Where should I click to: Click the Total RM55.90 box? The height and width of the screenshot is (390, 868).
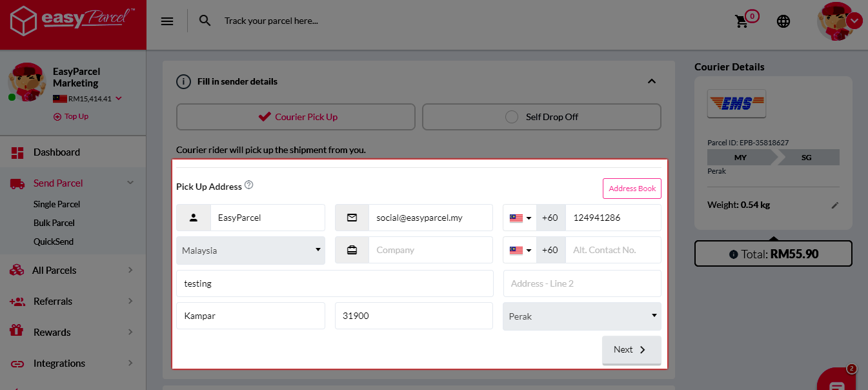coord(773,254)
